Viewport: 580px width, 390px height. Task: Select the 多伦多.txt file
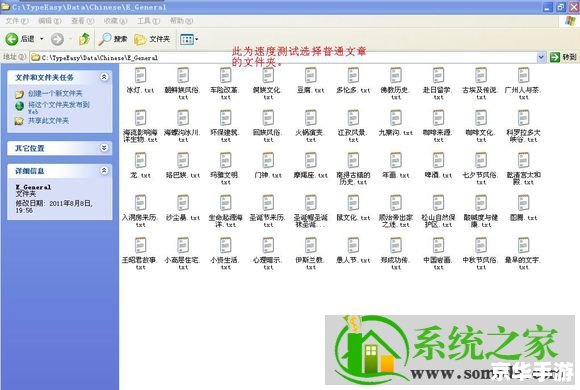pyautogui.click(x=353, y=80)
